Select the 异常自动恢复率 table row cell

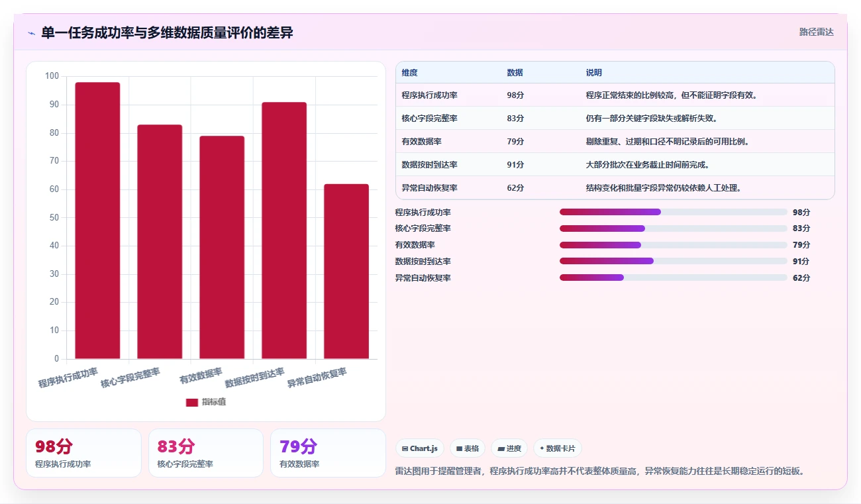pyautogui.click(x=429, y=188)
